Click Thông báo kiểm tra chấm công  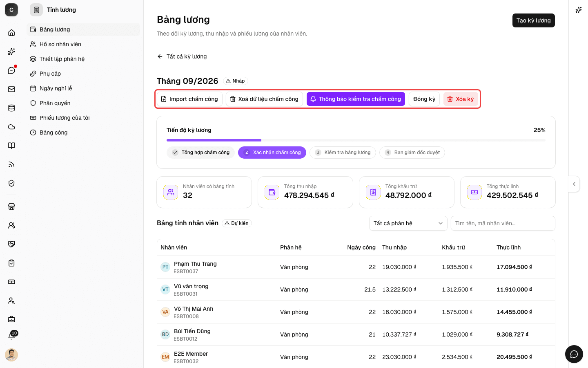pos(356,99)
